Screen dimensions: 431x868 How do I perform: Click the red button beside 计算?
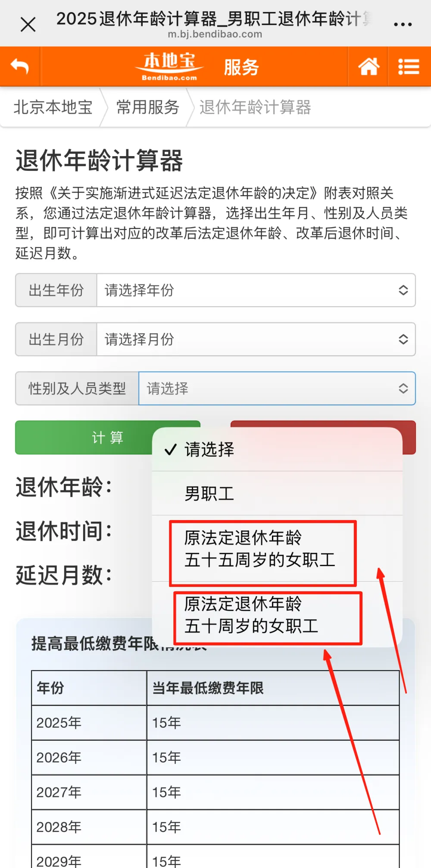tap(323, 437)
